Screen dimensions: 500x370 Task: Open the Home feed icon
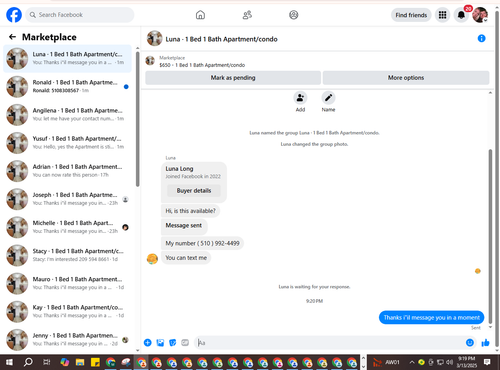click(200, 15)
